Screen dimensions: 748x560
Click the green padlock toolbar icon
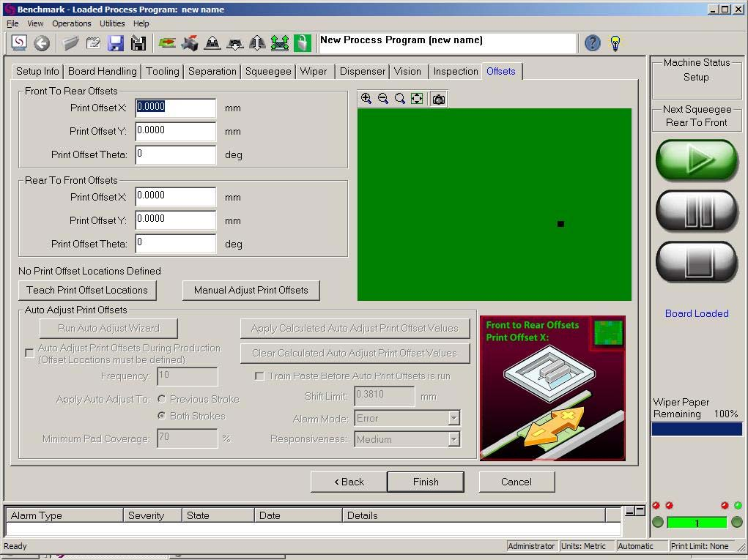coord(303,43)
